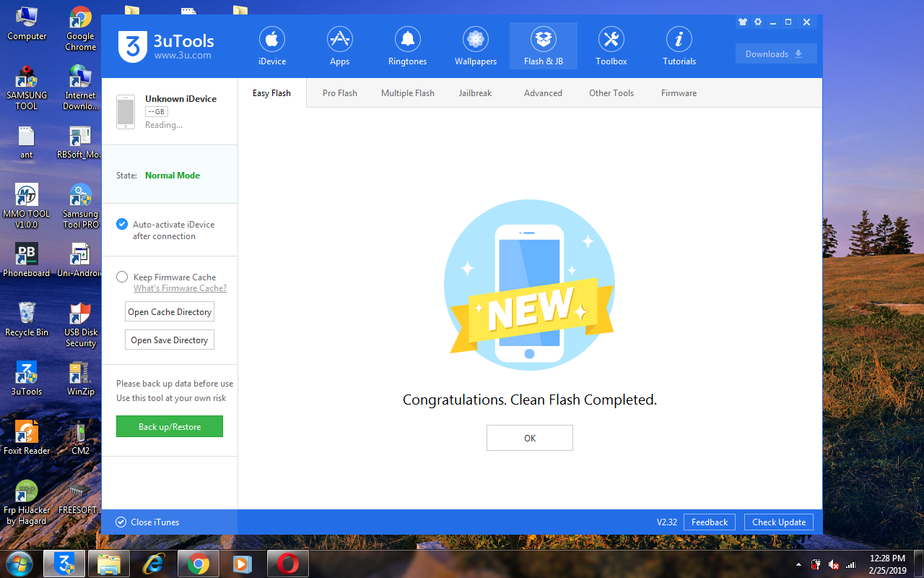This screenshot has height=578, width=924.
Task: Click the network signal tray icon
Action: click(851, 564)
